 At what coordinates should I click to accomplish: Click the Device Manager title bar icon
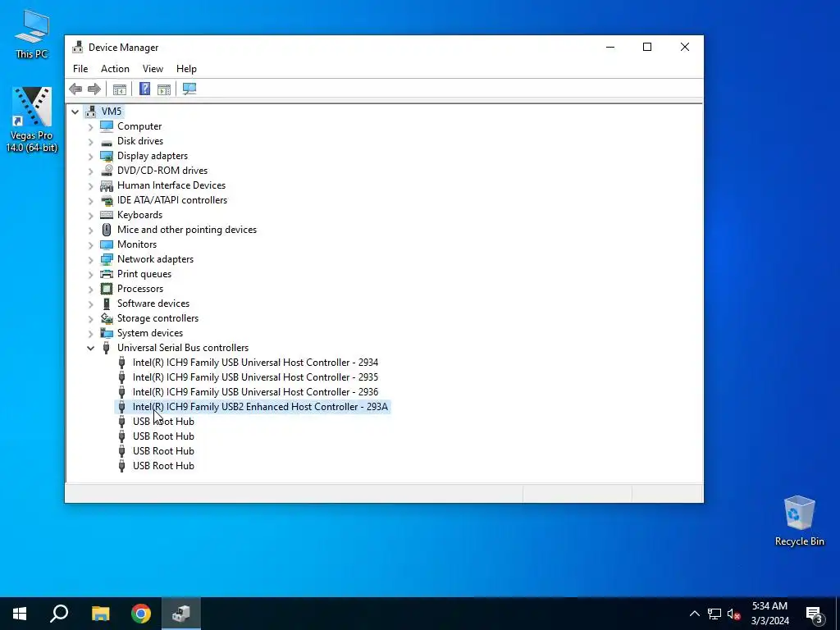[x=78, y=47]
